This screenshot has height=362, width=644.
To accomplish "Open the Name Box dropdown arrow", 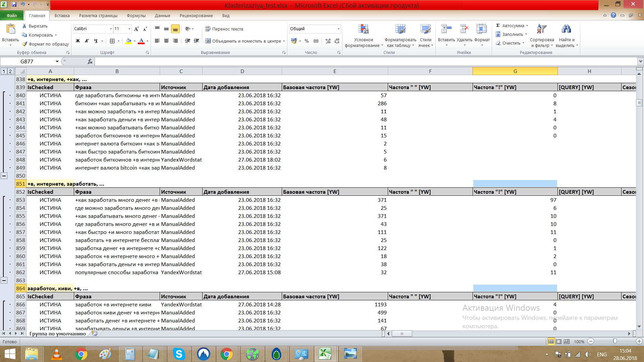I will point(57,61).
